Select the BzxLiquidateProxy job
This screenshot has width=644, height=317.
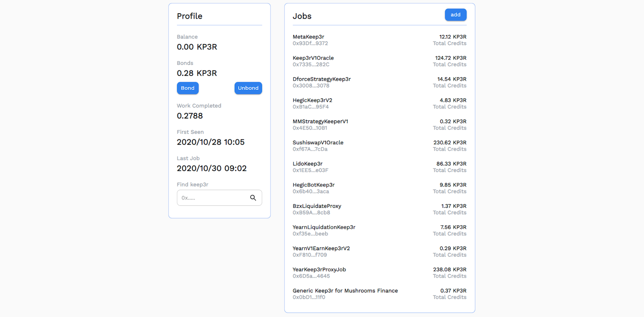[x=317, y=206]
